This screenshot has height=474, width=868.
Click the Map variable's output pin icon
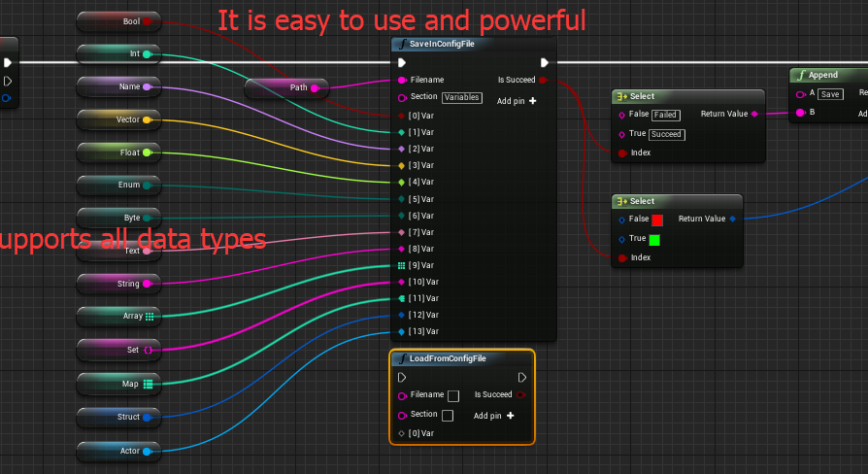149,384
